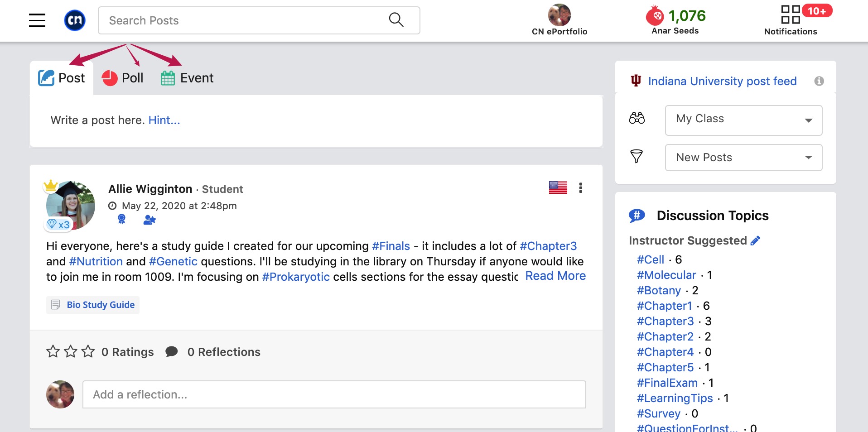Click the CN logo icon
868x432 pixels.
click(x=75, y=20)
